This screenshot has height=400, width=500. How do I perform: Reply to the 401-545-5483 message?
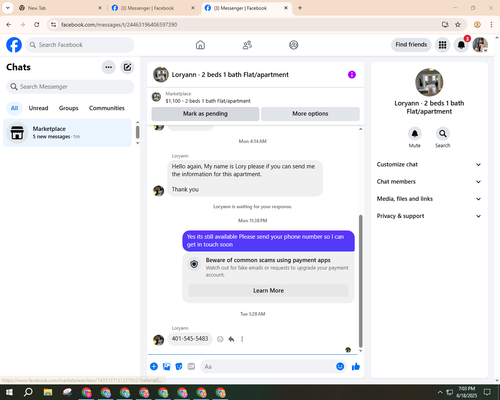click(231, 339)
